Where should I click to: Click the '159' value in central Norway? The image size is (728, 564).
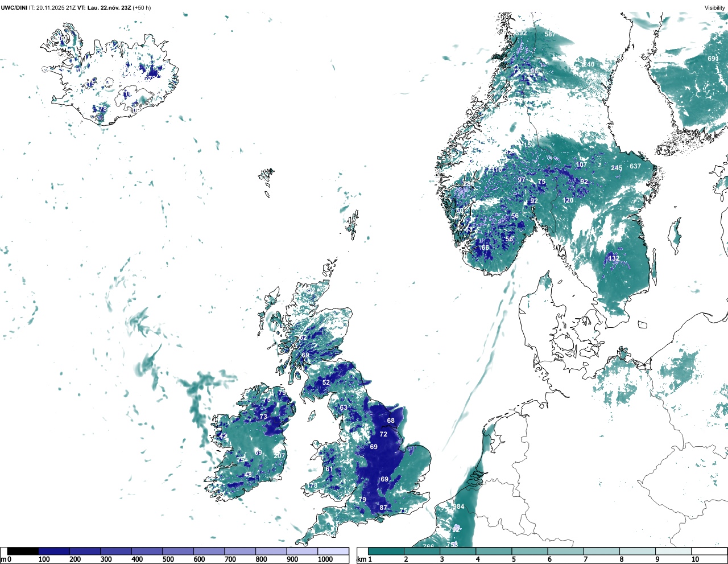click(530, 145)
